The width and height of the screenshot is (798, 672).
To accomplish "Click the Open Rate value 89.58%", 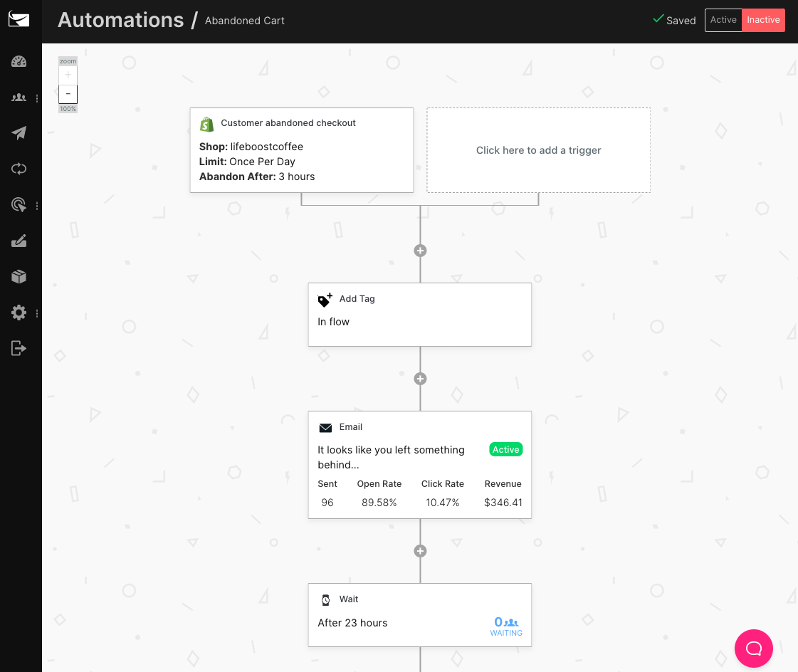I will pyautogui.click(x=379, y=503).
